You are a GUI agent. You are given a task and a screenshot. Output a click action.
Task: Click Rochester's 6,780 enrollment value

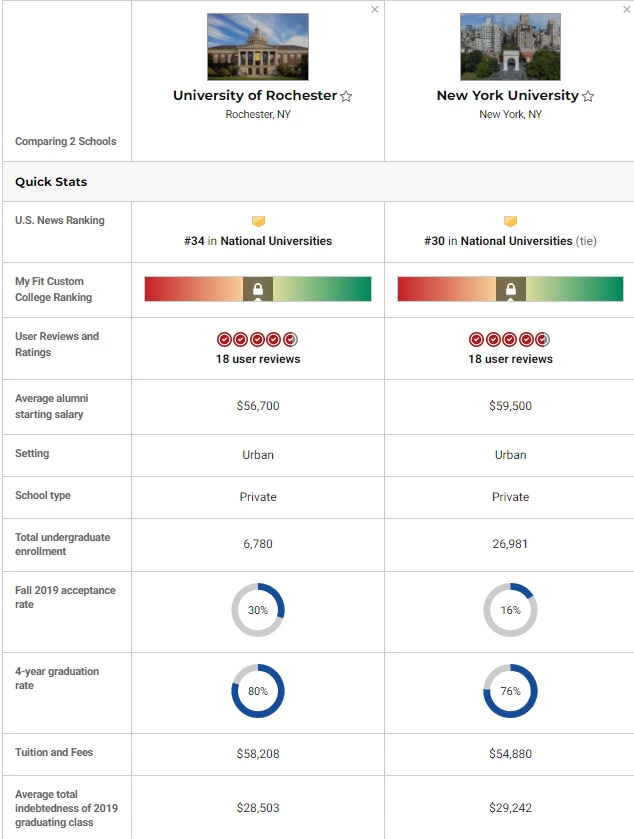click(258, 544)
